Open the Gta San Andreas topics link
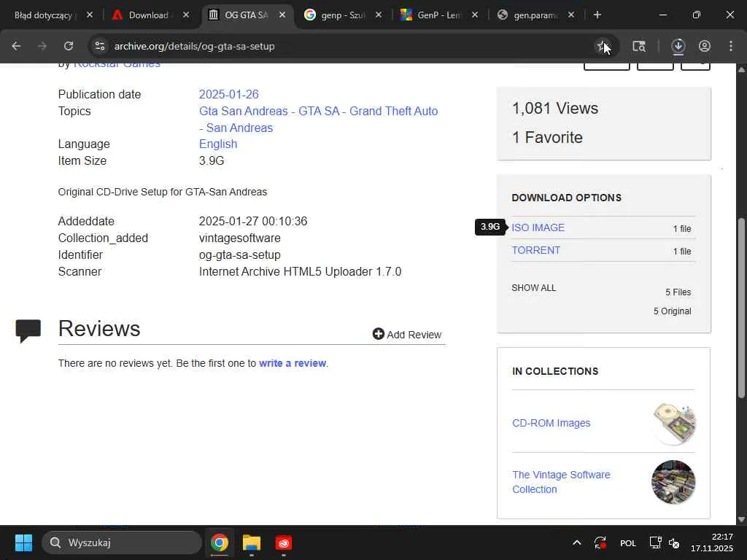Viewport: 747px width, 560px height. click(318, 119)
